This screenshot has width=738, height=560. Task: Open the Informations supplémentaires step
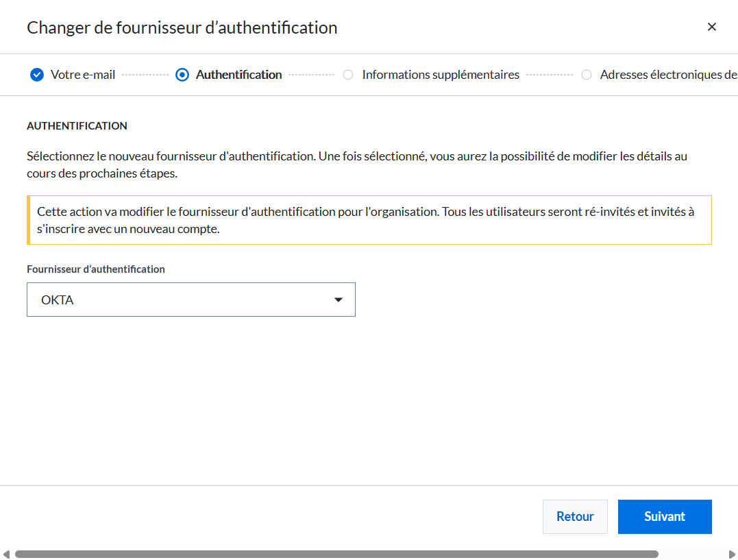441,75
